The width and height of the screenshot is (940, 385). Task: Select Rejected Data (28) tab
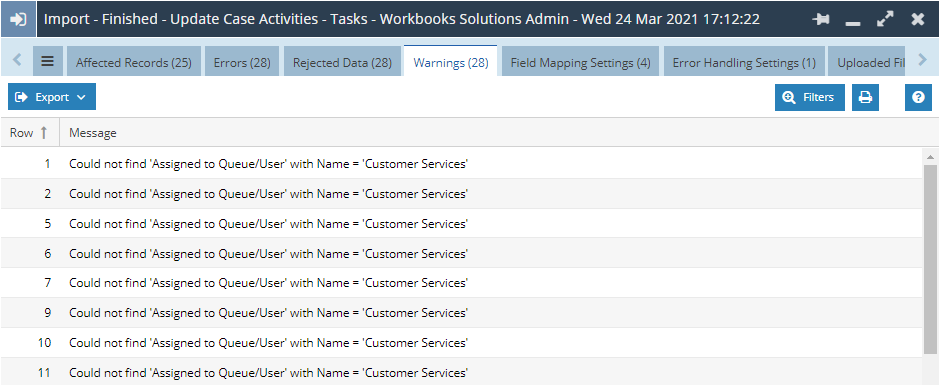[342, 62]
